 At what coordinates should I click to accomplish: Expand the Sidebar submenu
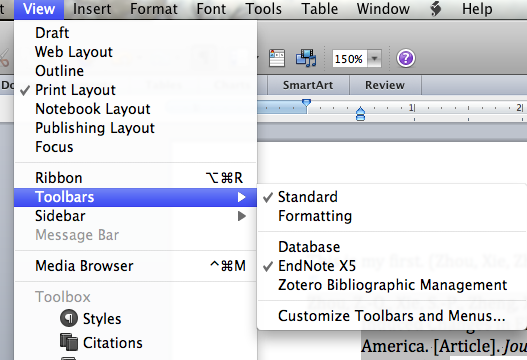(135, 216)
